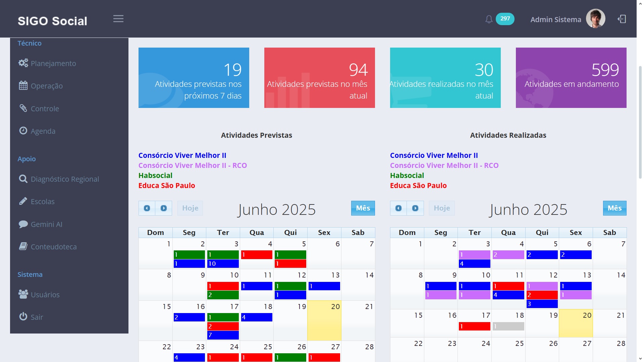
Task: Go to next month in Atividades Realizadas
Action: [x=415, y=208]
